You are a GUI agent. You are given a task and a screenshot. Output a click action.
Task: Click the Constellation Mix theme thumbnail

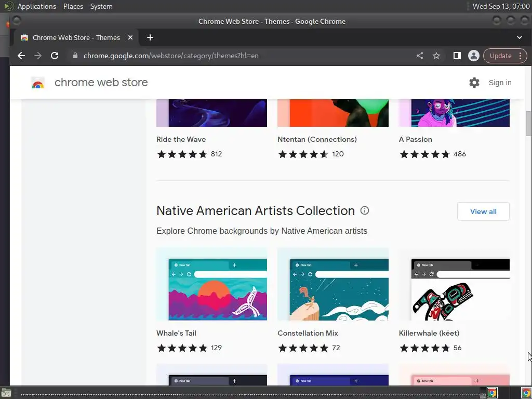pyautogui.click(x=333, y=284)
